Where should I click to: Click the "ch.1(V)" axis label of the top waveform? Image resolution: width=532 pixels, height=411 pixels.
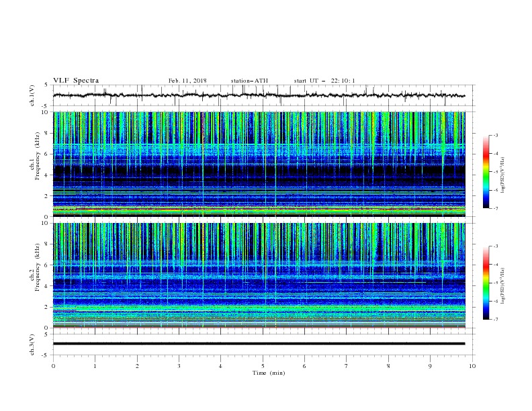point(32,95)
